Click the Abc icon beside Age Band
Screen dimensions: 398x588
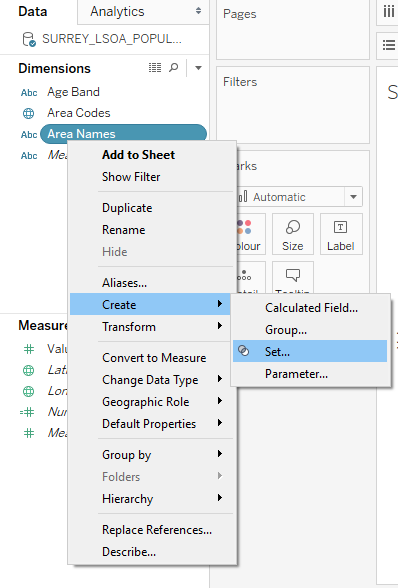point(29,93)
